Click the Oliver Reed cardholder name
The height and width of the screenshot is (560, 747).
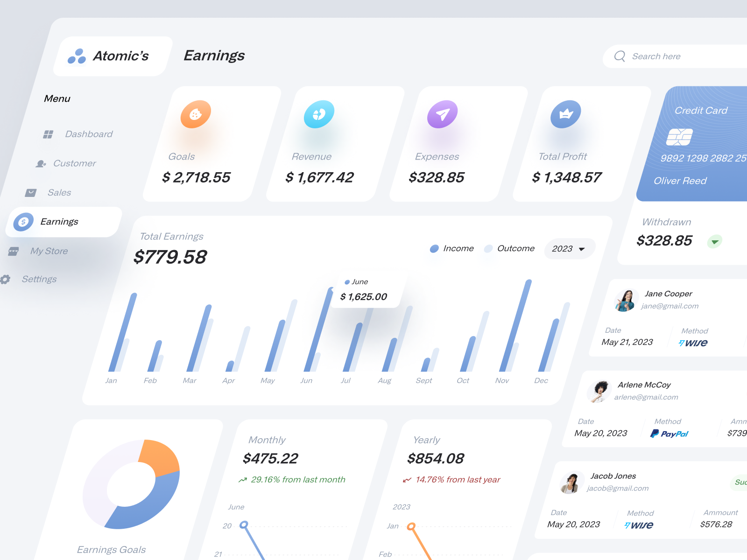[x=680, y=181]
